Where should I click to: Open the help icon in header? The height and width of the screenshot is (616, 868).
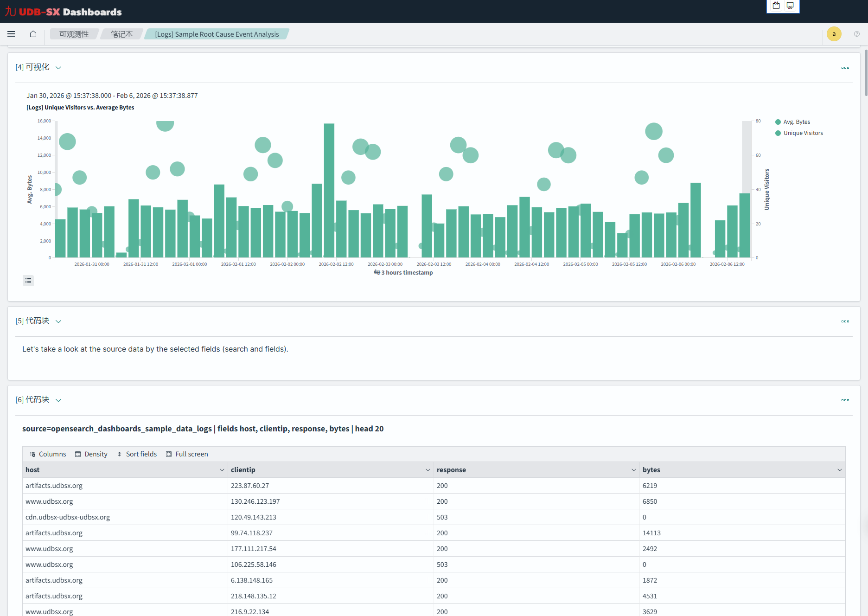click(x=857, y=34)
